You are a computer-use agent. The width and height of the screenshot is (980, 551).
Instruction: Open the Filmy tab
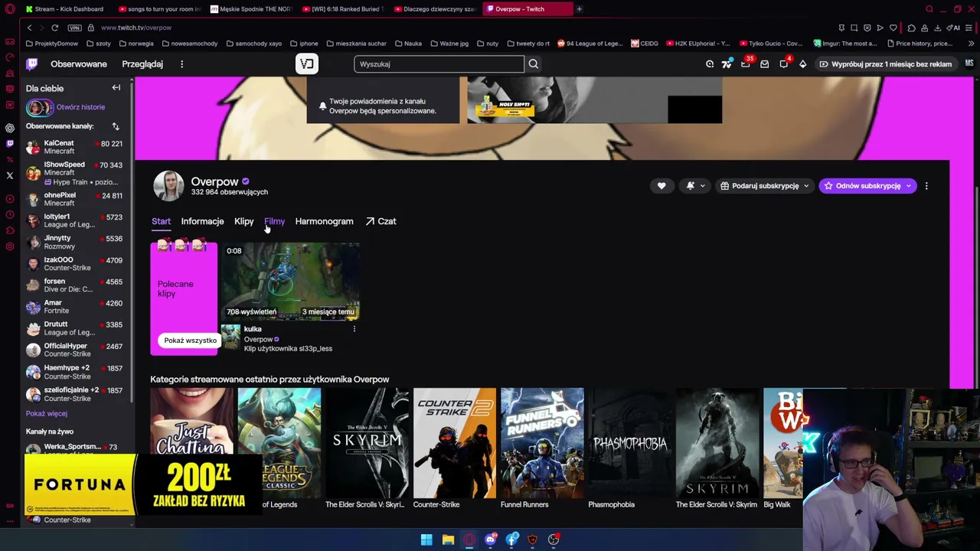pos(274,221)
